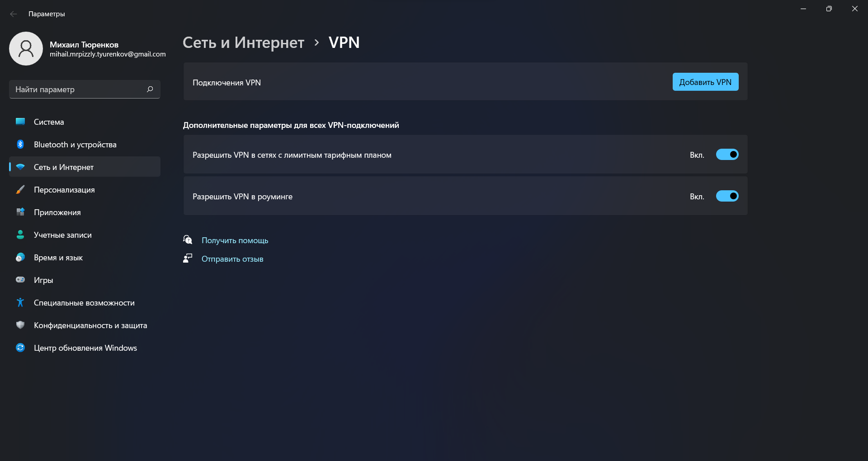Go to Персонализация settings
Image resolution: width=868 pixels, height=461 pixels.
click(x=85, y=189)
